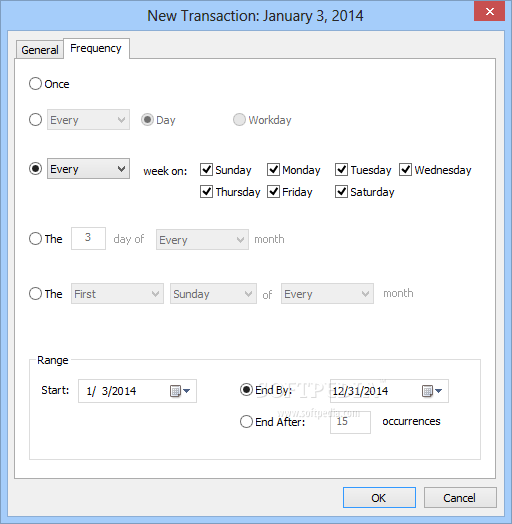Select the Frequency tab
Viewport: 512px width, 524px height.
point(96,48)
